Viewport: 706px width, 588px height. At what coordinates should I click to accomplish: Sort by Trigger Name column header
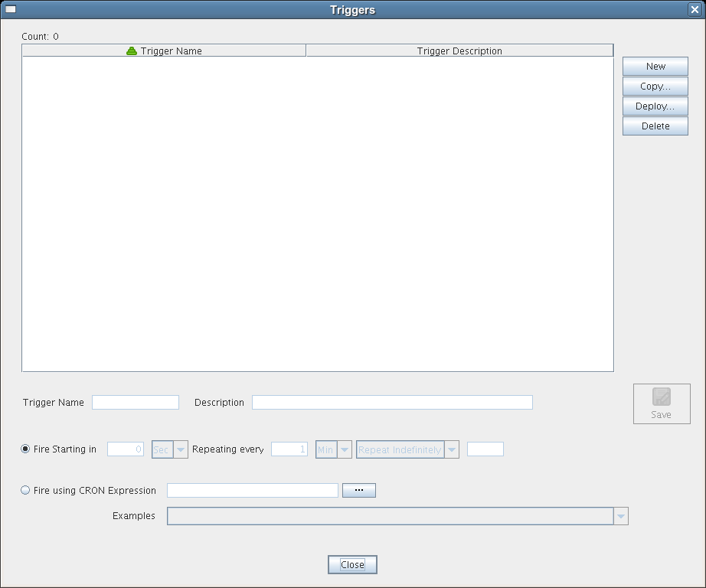pyautogui.click(x=164, y=51)
